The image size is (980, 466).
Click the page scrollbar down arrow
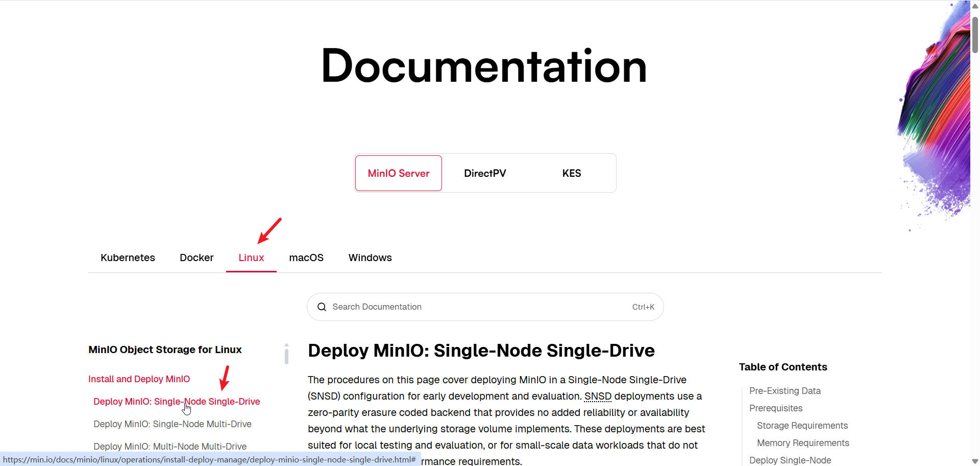point(975,461)
